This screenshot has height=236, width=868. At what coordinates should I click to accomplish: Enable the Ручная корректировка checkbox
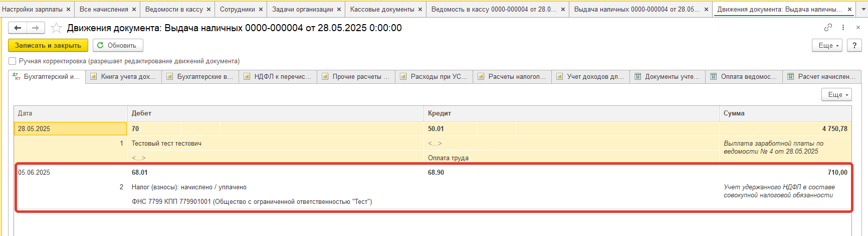[13, 61]
